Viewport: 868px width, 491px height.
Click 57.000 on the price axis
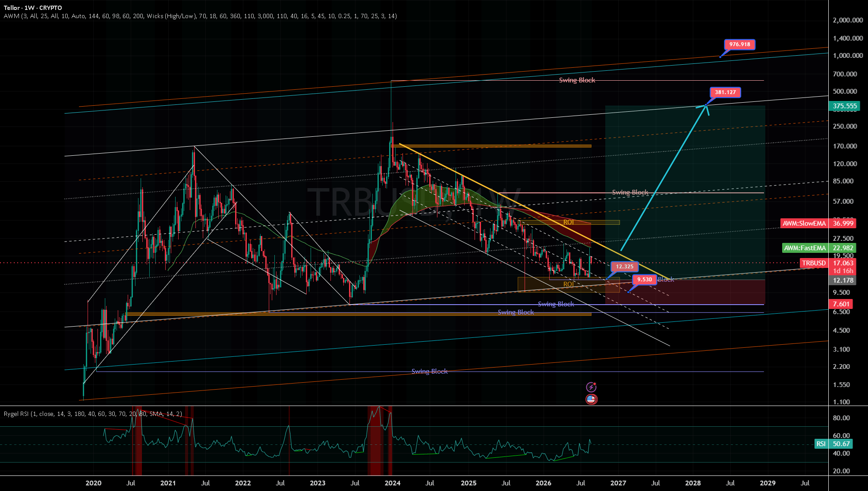pos(843,201)
